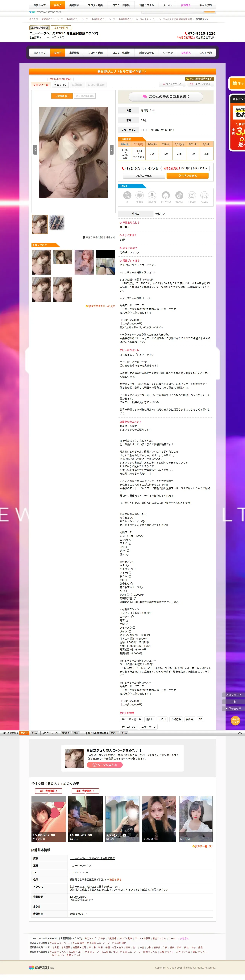This screenshot has height=980, width=245.
Task: Toggle キープした お店 in bottom bar
Action: 76,733
